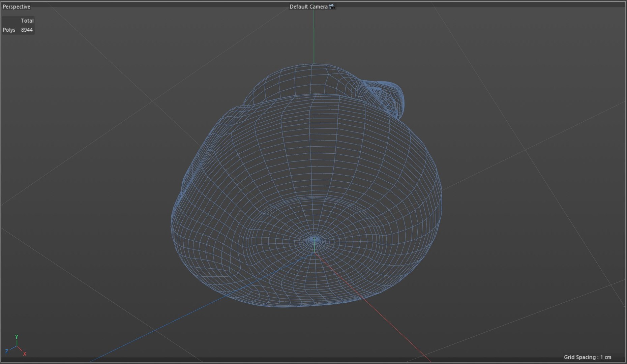Select the Polys label in the HUD
Viewport: 627px width, 364px height.
[9, 30]
